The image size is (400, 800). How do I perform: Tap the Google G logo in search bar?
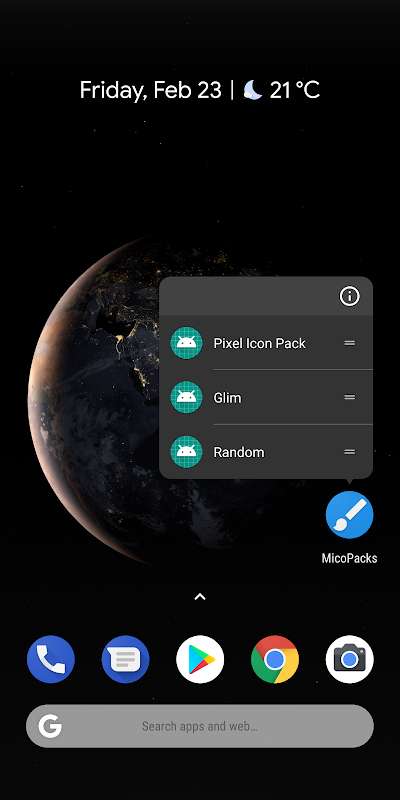point(50,726)
